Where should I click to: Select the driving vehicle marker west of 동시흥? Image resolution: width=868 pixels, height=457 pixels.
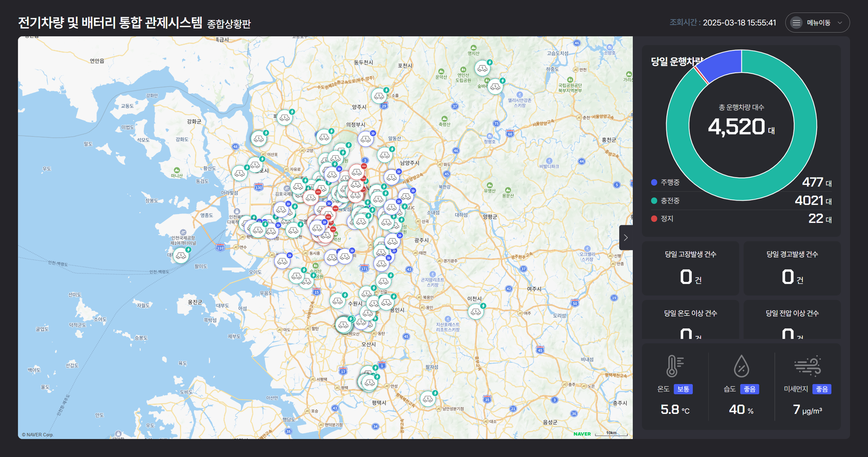coord(282,261)
